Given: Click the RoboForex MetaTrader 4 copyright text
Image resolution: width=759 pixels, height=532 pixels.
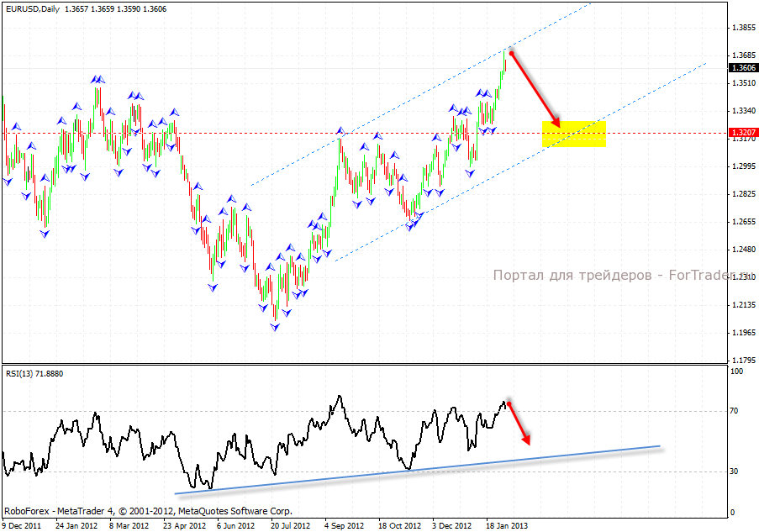Looking at the screenshot, I should (148, 510).
